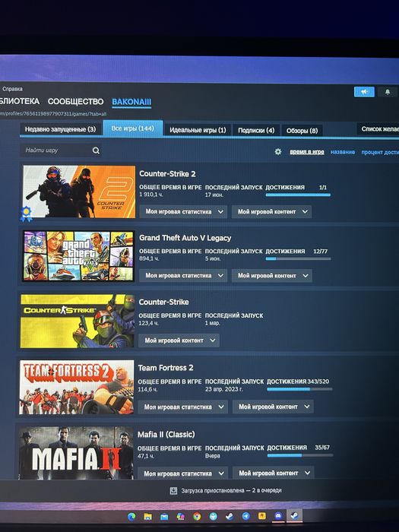Open File Explorer from the taskbar
399x532 pixels.
point(147,516)
